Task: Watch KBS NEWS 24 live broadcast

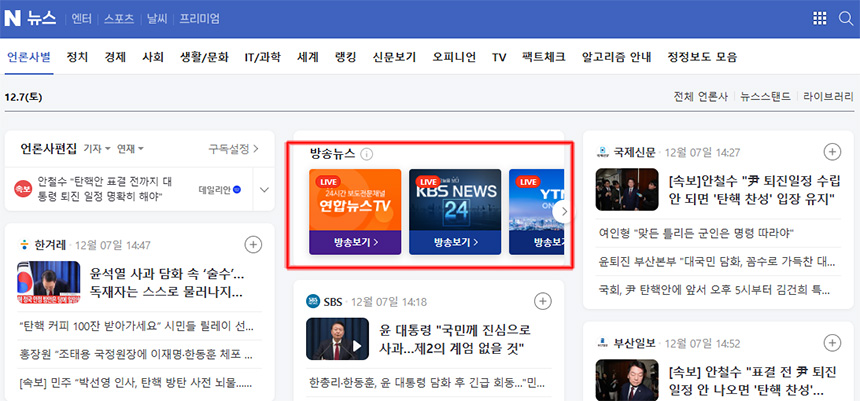Action: click(455, 212)
